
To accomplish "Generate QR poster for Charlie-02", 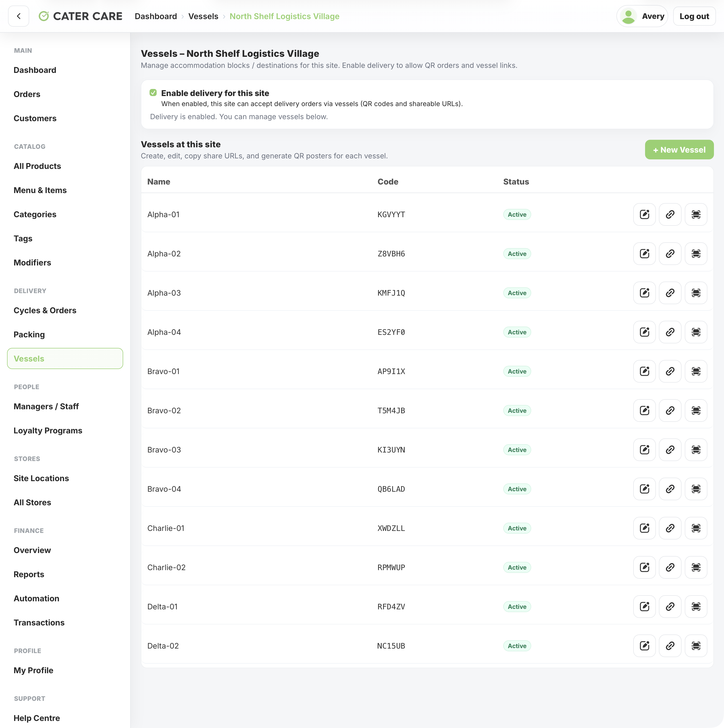I will [696, 567].
